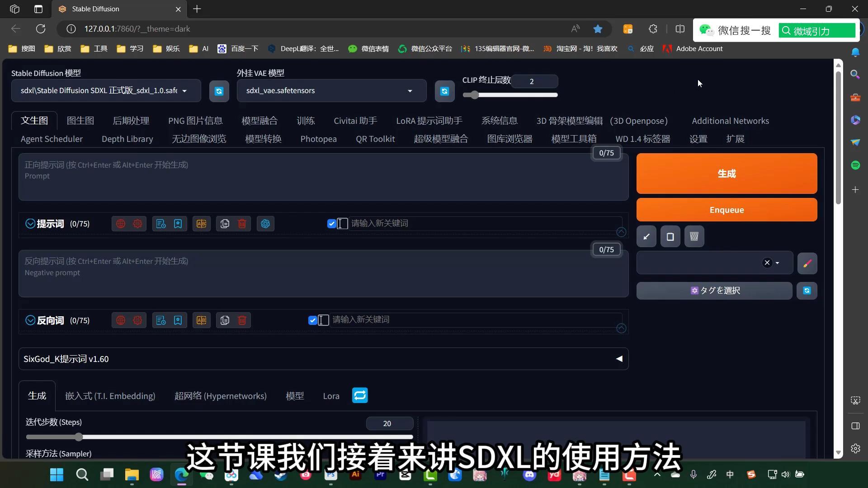Click the up-chevron at right of 提示词 keyword row
The width and height of the screenshot is (868, 488).
pos(621,232)
